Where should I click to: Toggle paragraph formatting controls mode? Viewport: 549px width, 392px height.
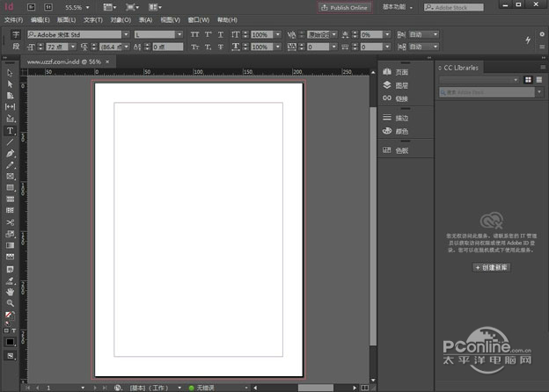coord(15,46)
